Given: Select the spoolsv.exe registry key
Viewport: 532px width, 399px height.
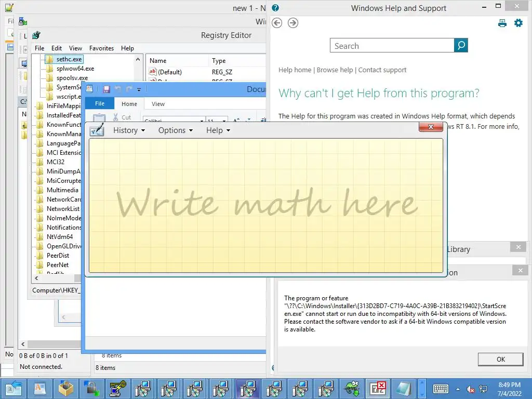Looking at the screenshot, I should tap(72, 78).
